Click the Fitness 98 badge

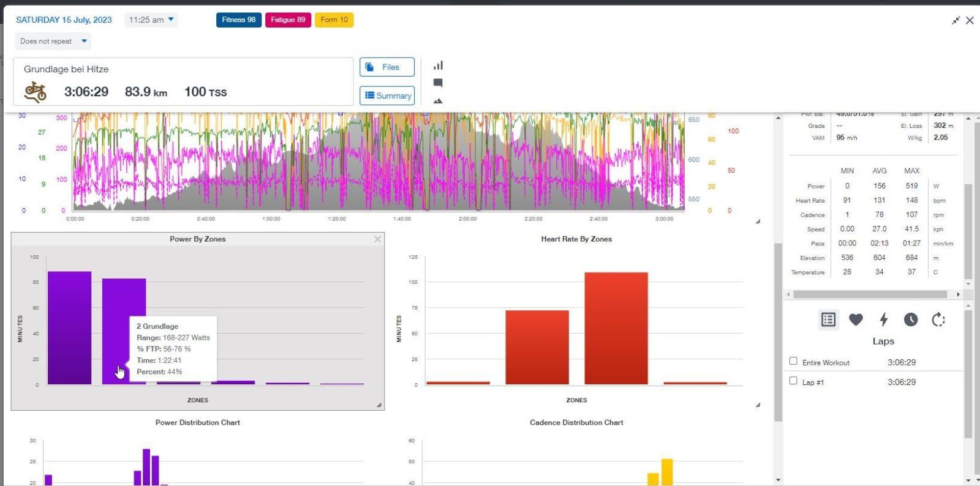(x=239, y=20)
